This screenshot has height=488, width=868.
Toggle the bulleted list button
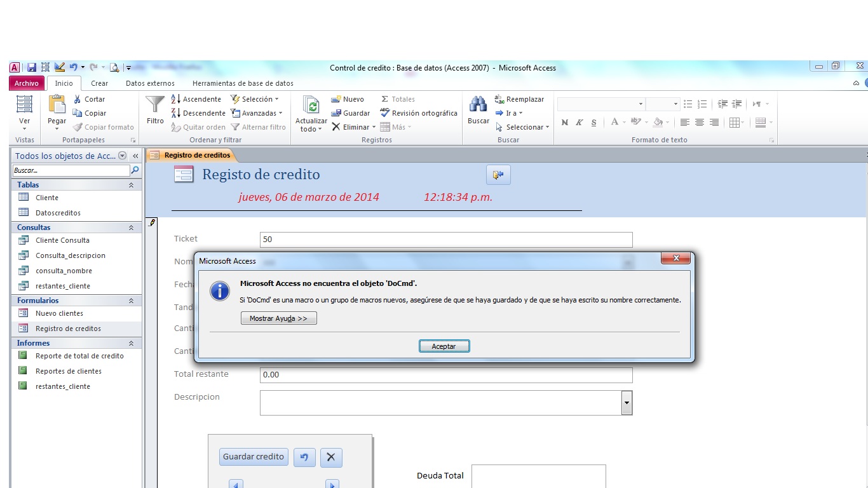coord(688,104)
